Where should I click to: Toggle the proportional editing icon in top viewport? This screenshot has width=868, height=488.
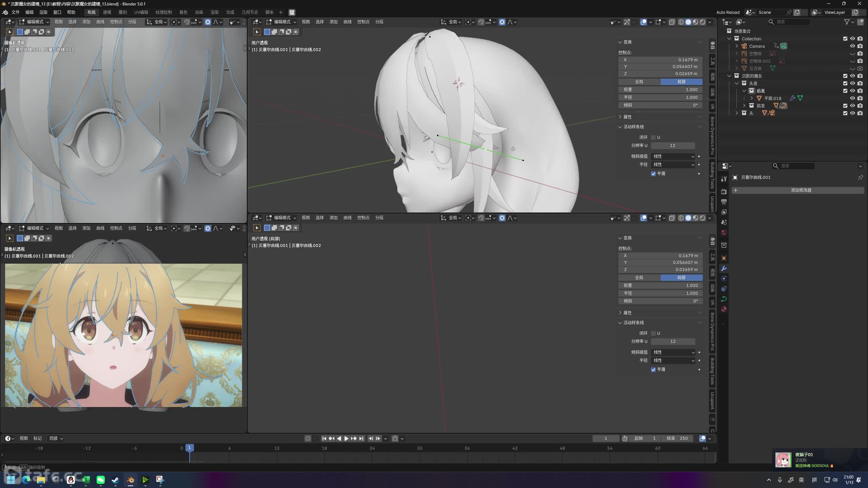coord(502,22)
